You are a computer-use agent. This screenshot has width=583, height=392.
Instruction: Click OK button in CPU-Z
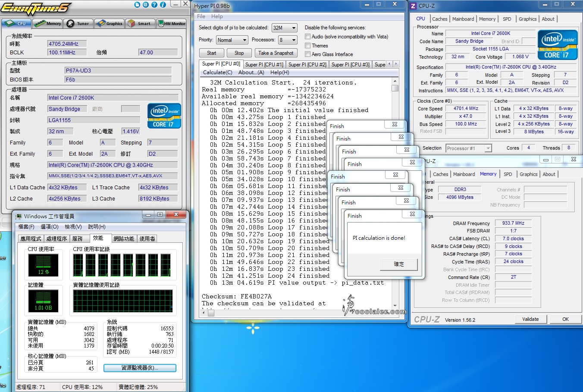click(x=565, y=319)
